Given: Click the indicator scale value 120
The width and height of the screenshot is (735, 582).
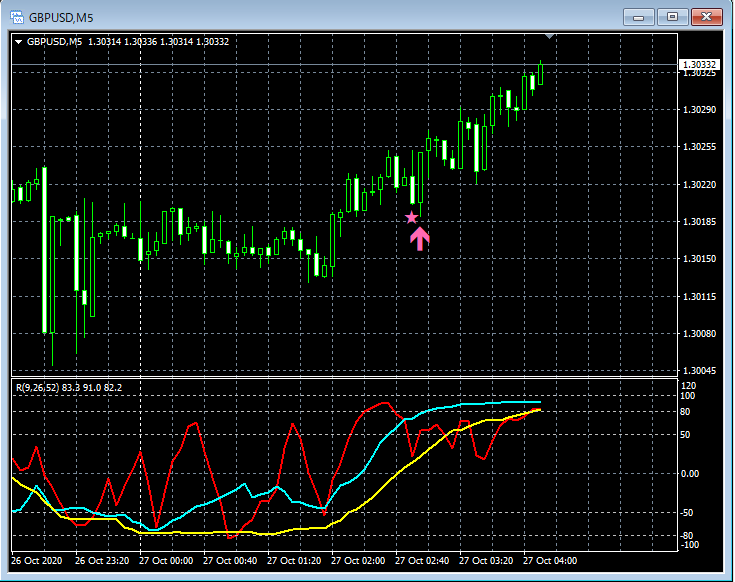Looking at the screenshot, I should (689, 386).
